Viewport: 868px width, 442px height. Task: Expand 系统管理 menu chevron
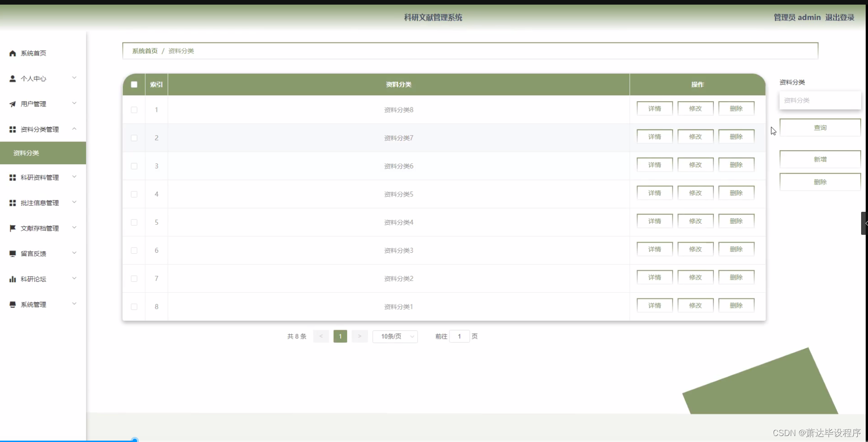pyautogui.click(x=74, y=303)
